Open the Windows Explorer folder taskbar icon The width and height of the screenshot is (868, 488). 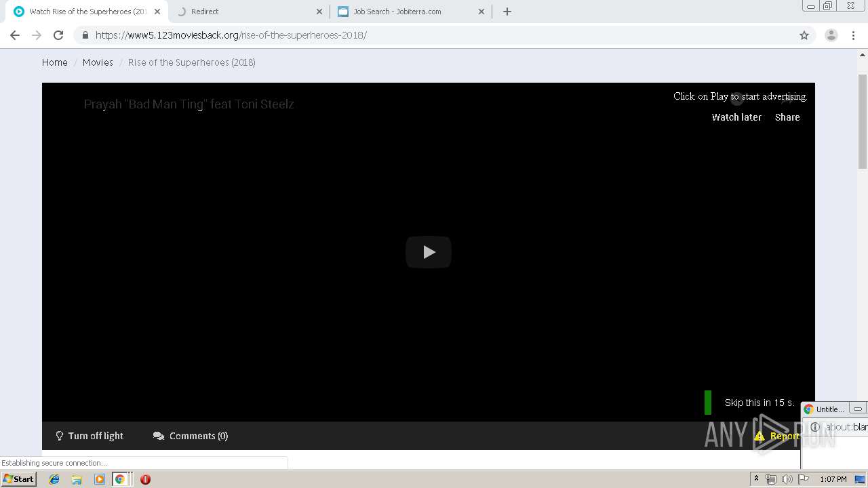77,479
